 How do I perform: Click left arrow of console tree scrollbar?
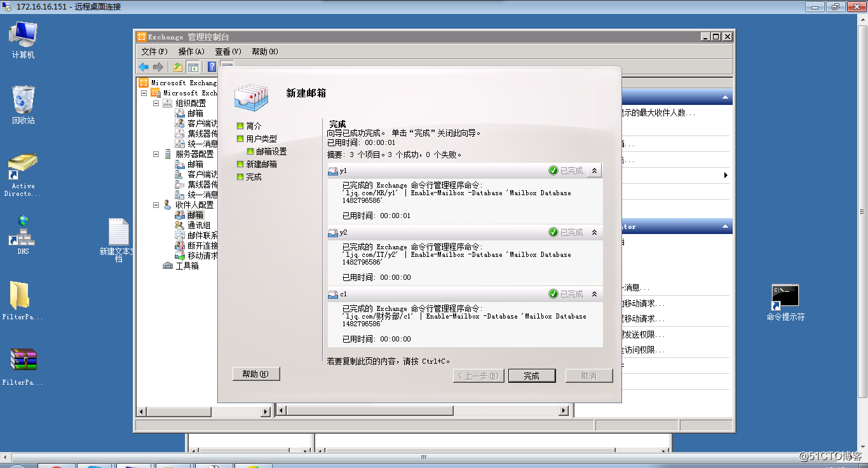point(142,411)
